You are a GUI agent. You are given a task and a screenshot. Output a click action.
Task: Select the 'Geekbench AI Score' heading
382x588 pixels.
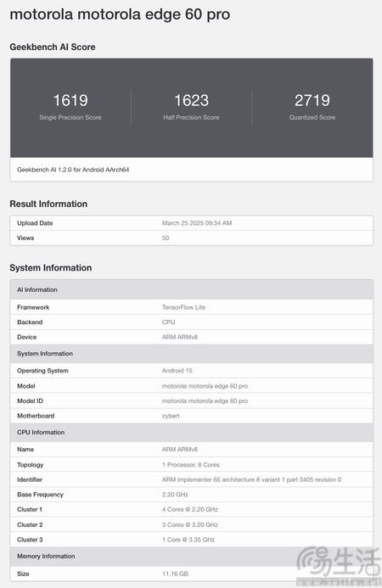pyautogui.click(x=53, y=47)
